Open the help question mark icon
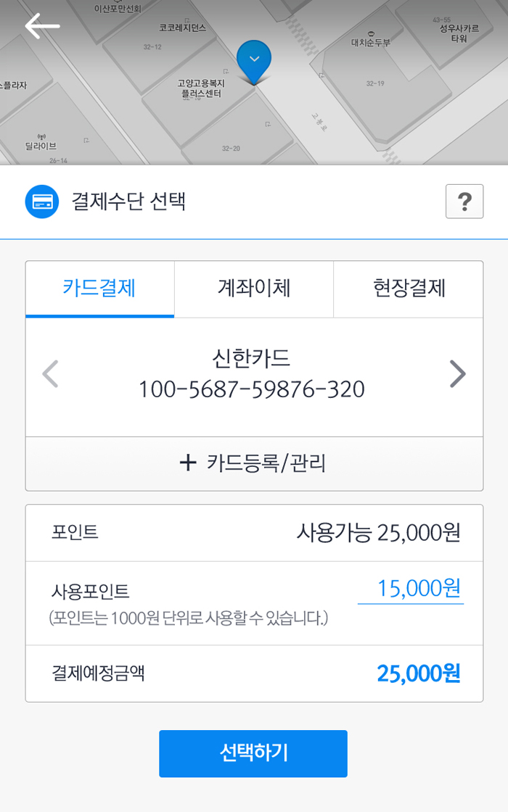The height and width of the screenshot is (812, 508). 464,201
